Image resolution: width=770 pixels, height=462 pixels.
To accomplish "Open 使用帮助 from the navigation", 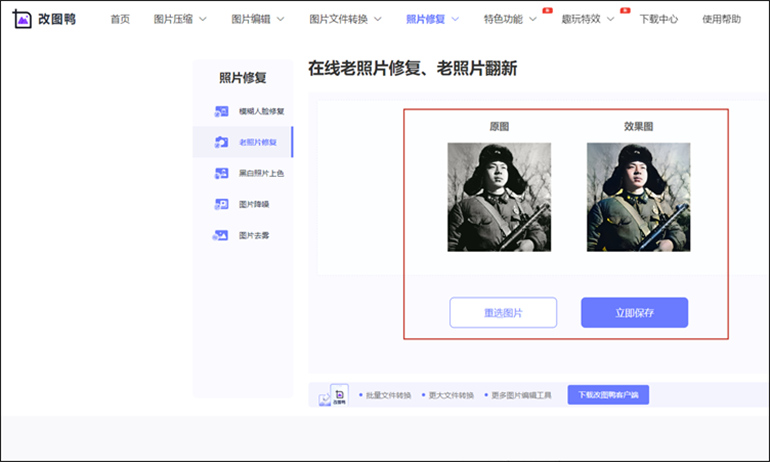I will coord(721,19).
